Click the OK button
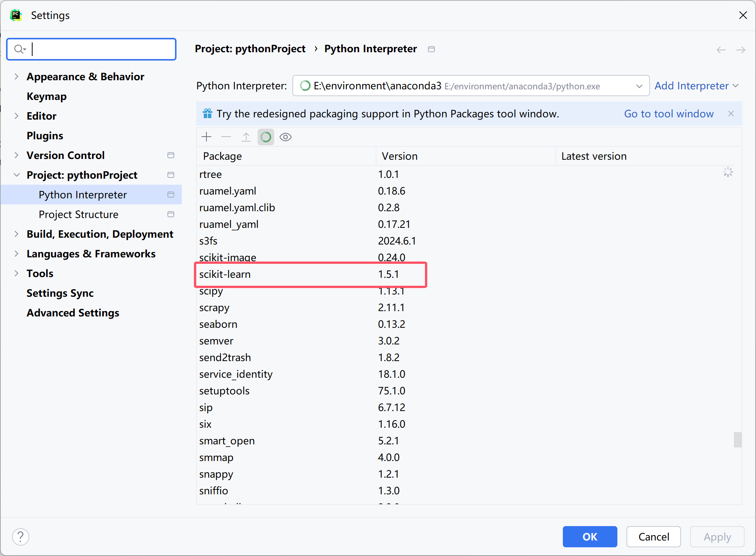The image size is (756, 556). point(590,537)
